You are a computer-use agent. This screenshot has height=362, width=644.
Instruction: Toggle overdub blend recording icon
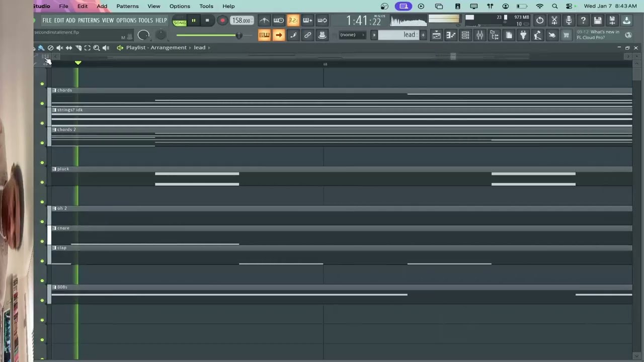[307, 21]
